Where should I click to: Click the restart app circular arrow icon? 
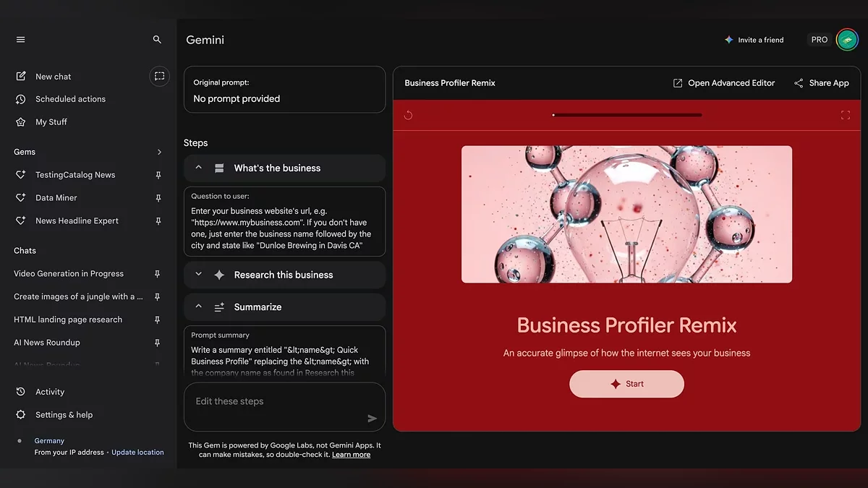pos(409,115)
